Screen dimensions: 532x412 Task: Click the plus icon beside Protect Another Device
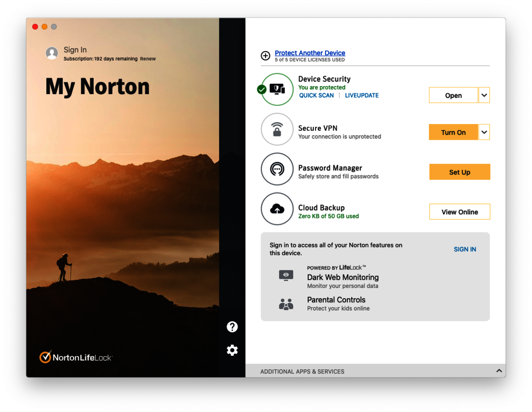266,56
